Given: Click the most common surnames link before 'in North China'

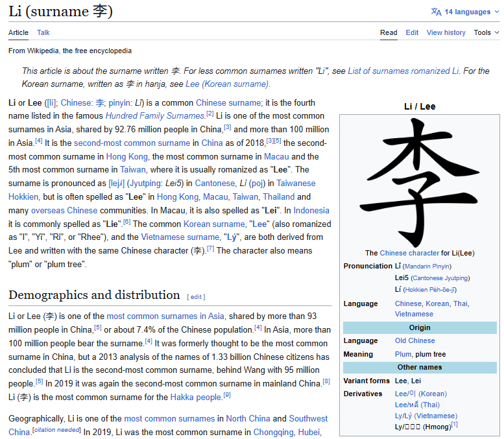Looking at the screenshot, I should 169,419.
